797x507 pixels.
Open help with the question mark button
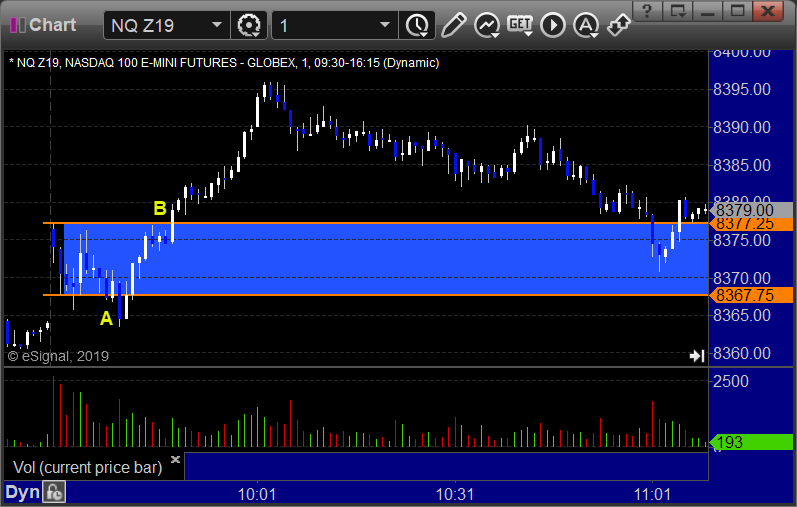click(x=647, y=11)
